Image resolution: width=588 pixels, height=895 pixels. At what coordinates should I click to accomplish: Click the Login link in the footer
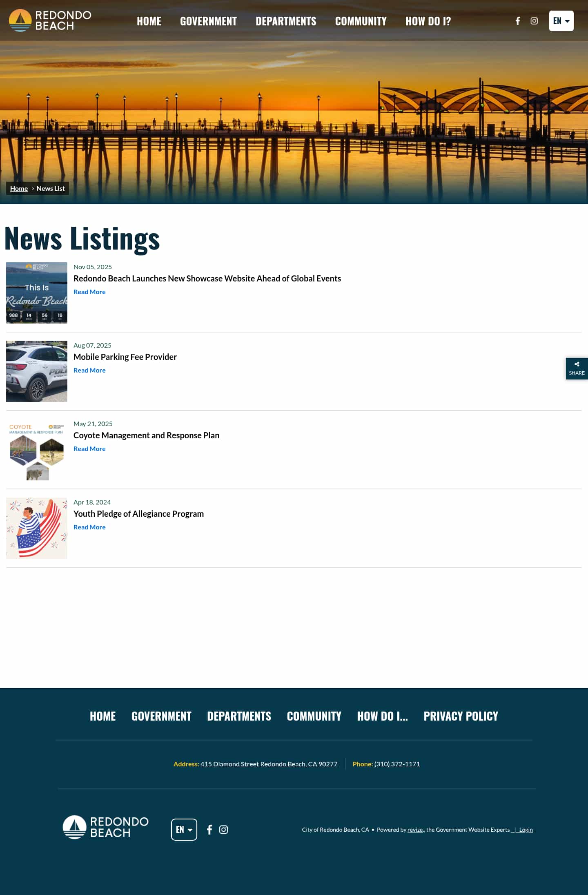click(x=526, y=830)
